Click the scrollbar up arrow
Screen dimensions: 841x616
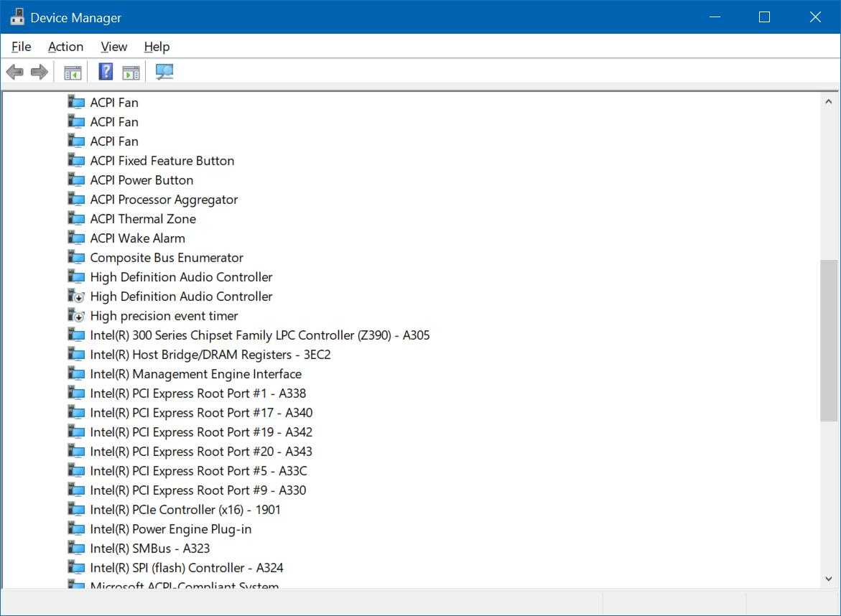pos(829,102)
